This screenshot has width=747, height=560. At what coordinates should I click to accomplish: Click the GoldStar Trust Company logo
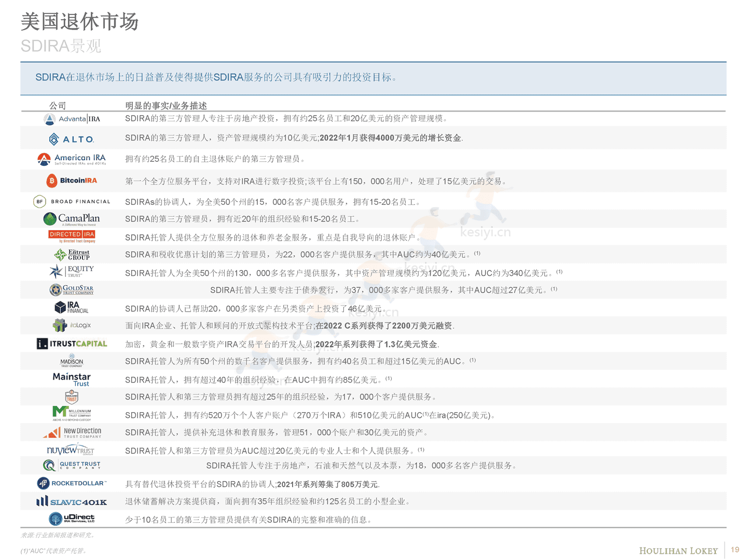pos(72,289)
